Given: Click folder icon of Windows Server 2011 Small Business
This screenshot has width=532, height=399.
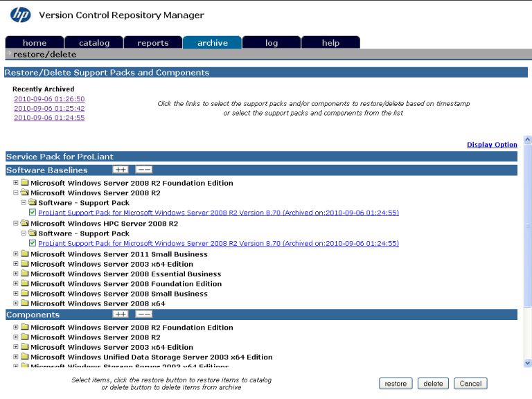Looking at the screenshot, I should [x=24, y=254].
